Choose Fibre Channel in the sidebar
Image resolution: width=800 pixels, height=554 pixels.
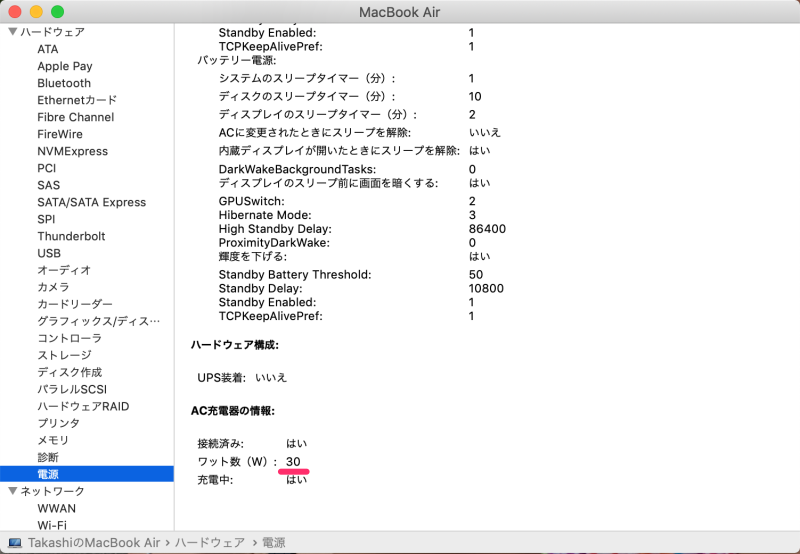coord(76,117)
